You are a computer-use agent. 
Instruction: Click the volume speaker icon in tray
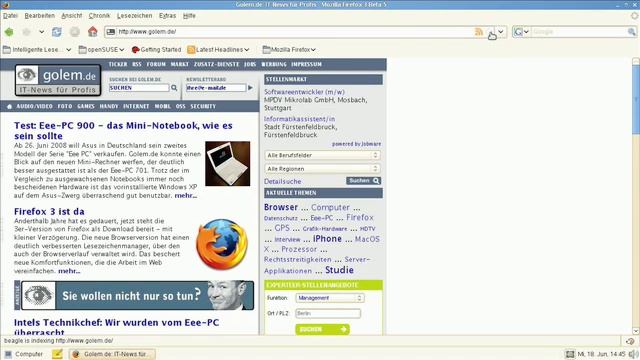pyautogui.click(x=633, y=354)
